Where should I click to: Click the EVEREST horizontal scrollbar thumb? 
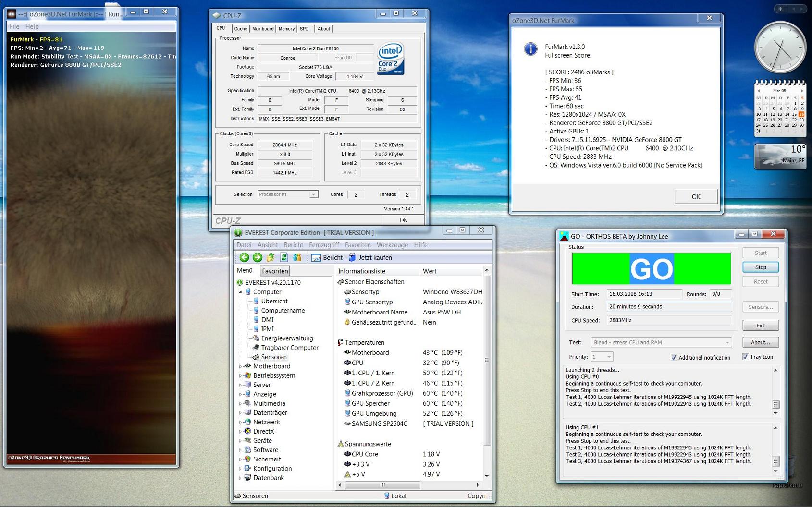click(x=382, y=485)
